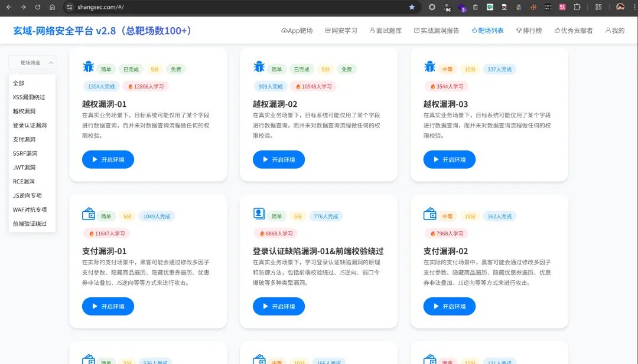The width and height of the screenshot is (638, 364).
Task: Open the QR grid icon in toolbar
Action: [x=598, y=7]
